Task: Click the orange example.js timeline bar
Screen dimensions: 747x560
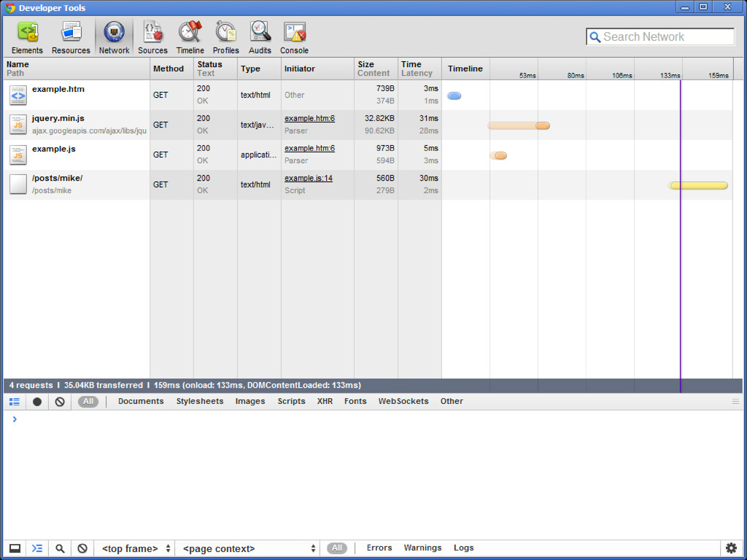Action: (x=498, y=156)
